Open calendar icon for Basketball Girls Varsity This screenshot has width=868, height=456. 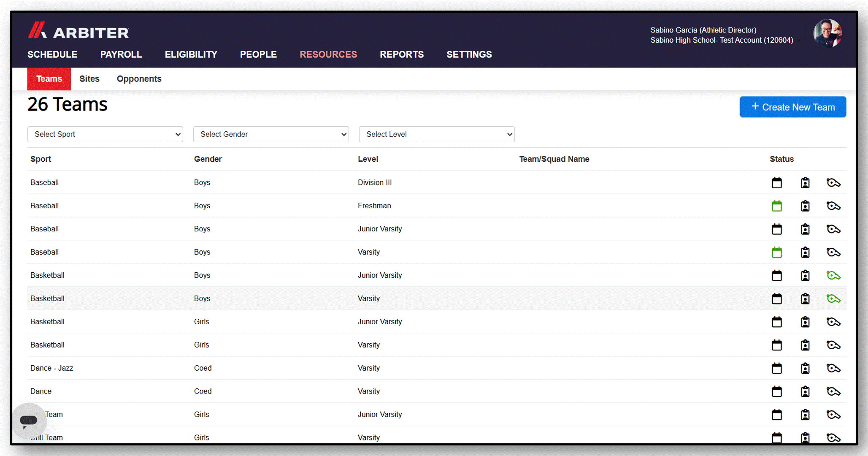point(776,345)
